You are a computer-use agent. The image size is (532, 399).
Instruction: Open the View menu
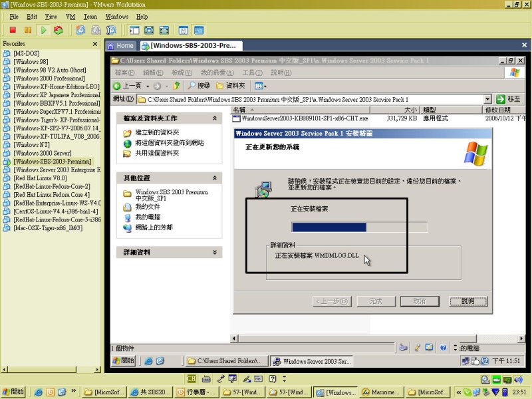pyautogui.click(x=51, y=17)
